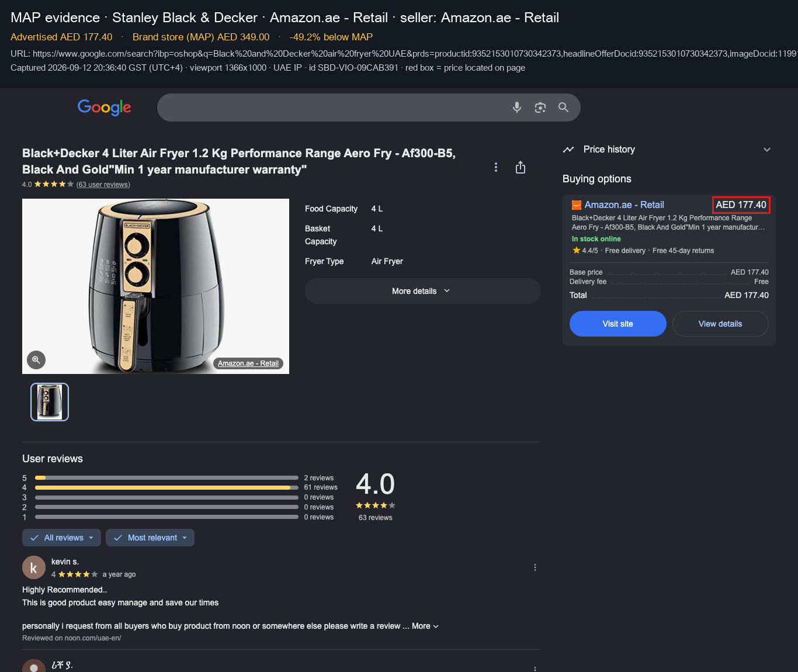Click the AED 177.40 offer price
The height and width of the screenshot is (672, 798).
click(741, 205)
